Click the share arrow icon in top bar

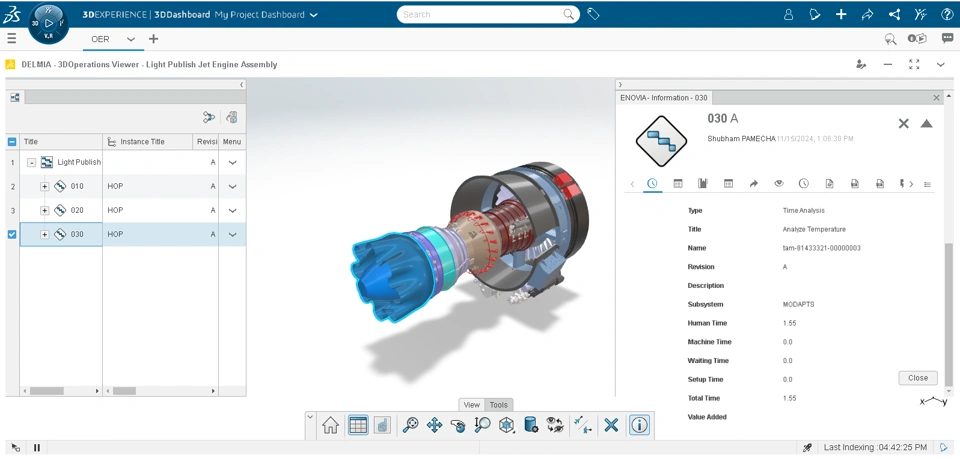(x=868, y=15)
